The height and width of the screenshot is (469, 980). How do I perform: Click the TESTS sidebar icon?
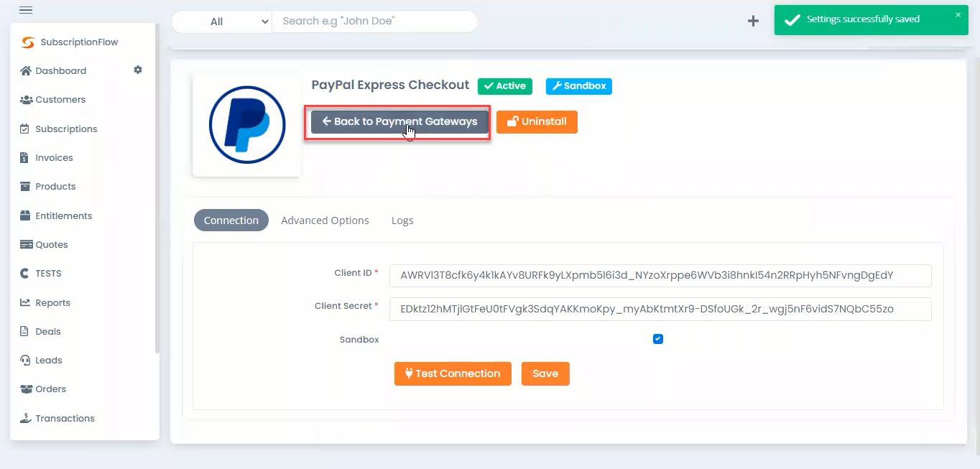(x=25, y=273)
